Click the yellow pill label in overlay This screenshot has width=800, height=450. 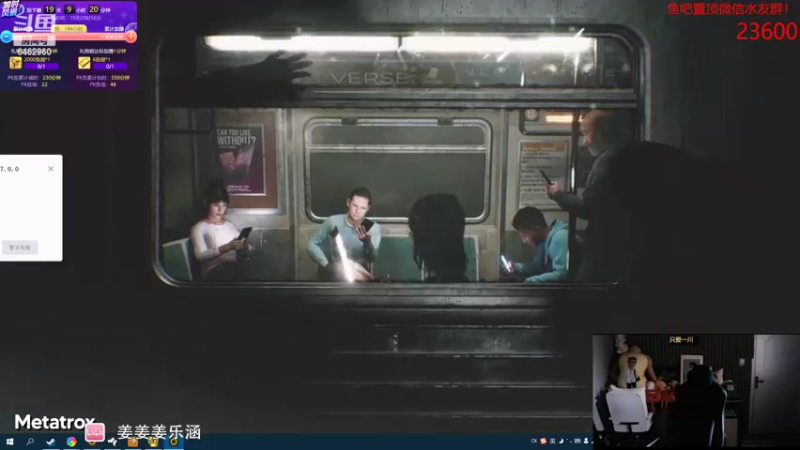70,29
